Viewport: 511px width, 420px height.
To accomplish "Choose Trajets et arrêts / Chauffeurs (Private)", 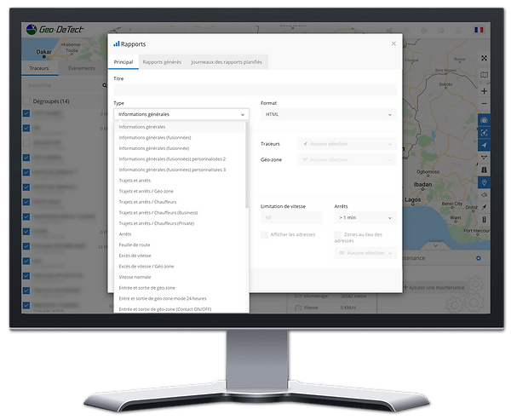I will point(179,224).
